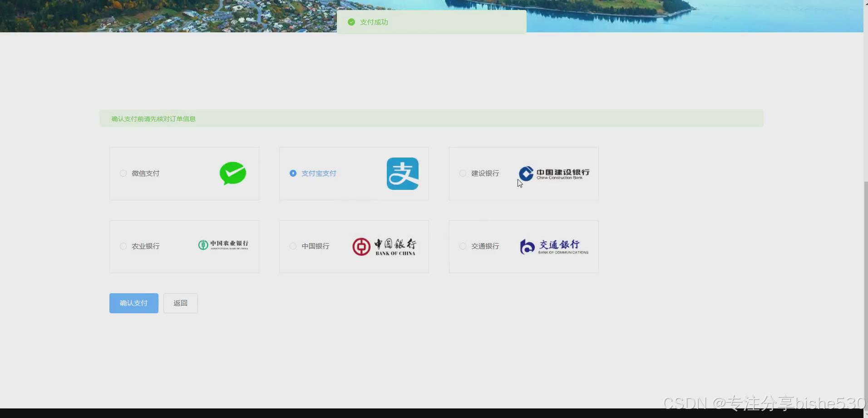868x418 pixels.
Task: Click the Alipay blue logo icon
Action: [x=402, y=173]
